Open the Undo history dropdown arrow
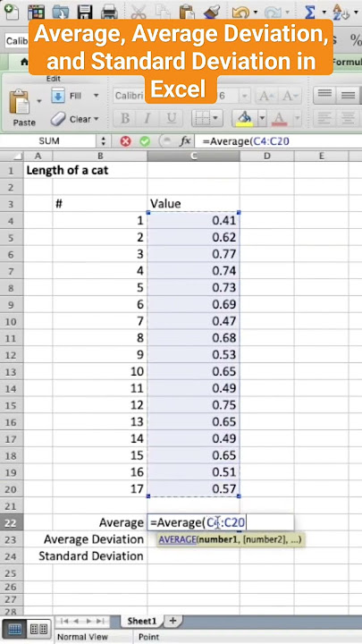The width and height of the screenshot is (362, 644). (x=255, y=13)
